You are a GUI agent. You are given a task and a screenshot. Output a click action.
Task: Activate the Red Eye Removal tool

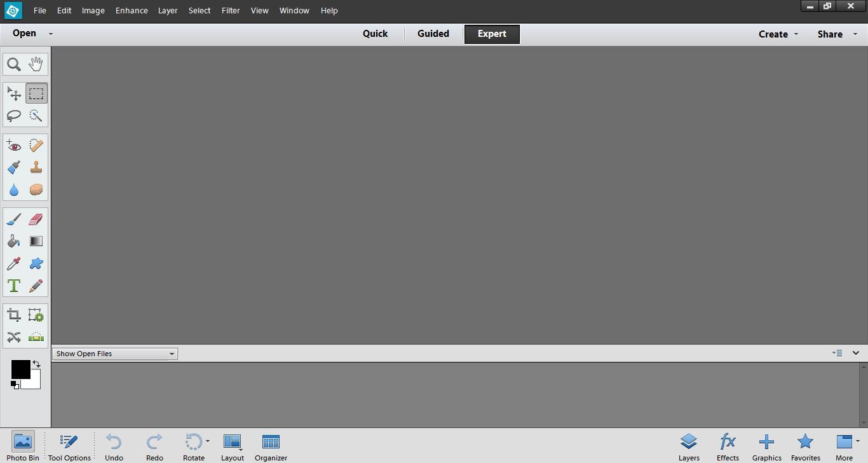coord(13,145)
